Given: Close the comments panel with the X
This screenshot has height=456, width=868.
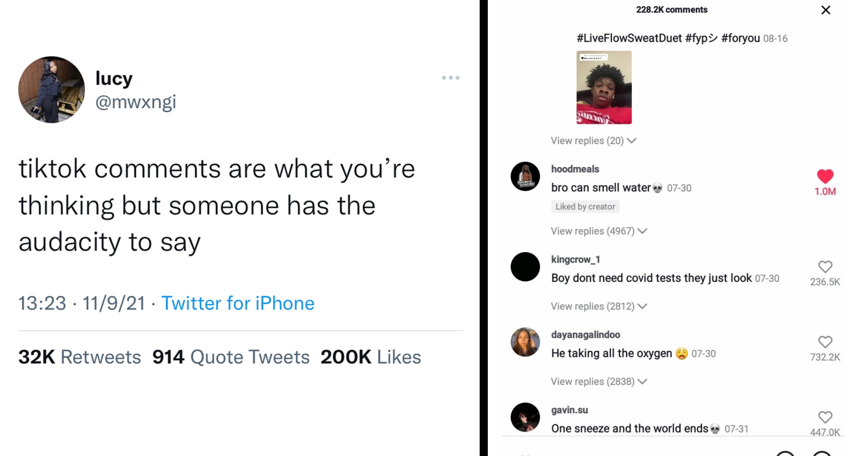Looking at the screenshot, I should coord(826,10).
